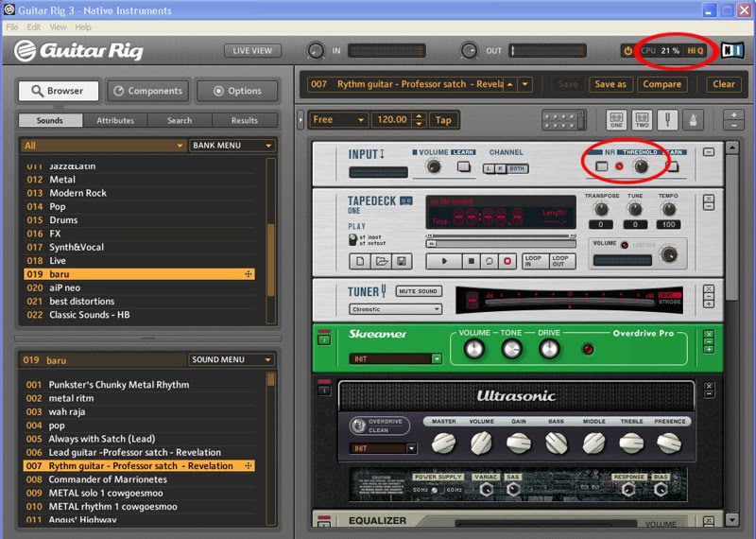Viewport: 756px width, 539px height.
Task: Click the Tapedeck new file icon
Action: 360,261
